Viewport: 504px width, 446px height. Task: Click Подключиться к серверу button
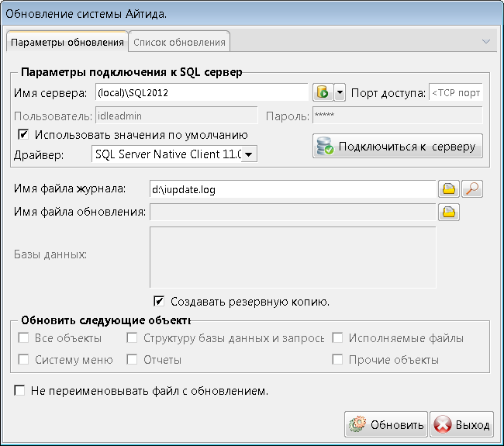point(398,147)
